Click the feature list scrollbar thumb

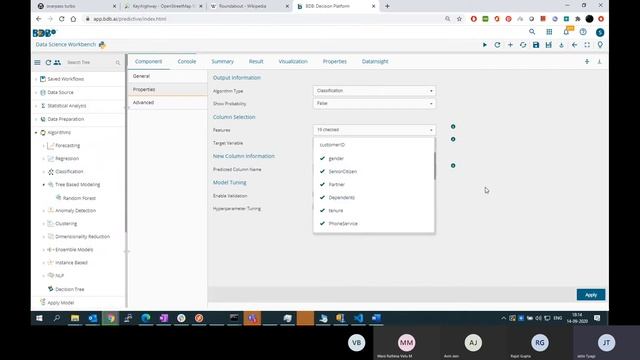[x=435, y=165]
